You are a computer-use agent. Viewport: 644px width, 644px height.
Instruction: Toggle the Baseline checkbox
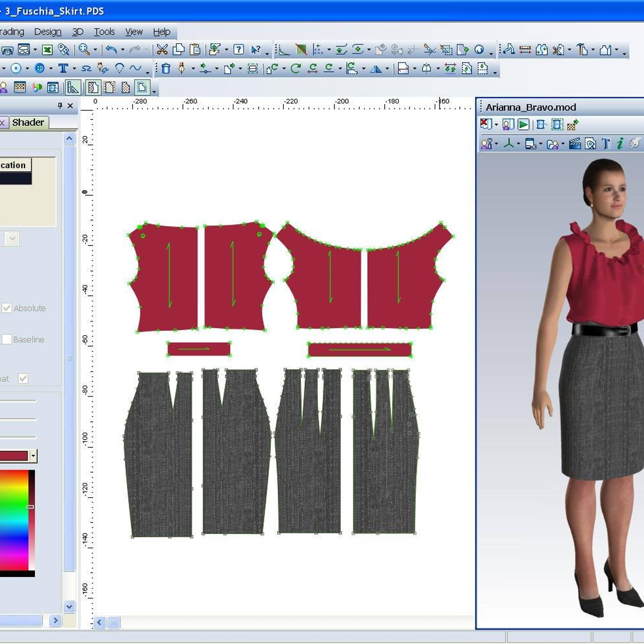click(x=7, y=339)
